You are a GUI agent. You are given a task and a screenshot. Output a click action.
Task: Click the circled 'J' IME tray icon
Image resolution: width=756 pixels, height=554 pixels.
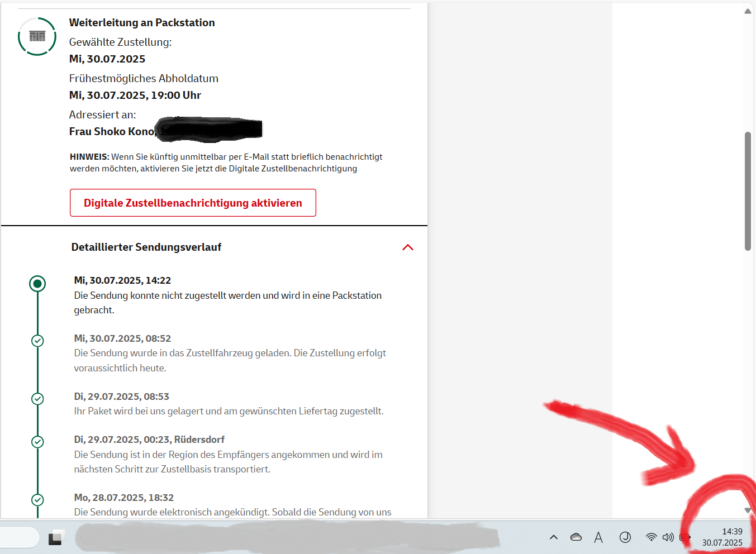coord(625,537)
